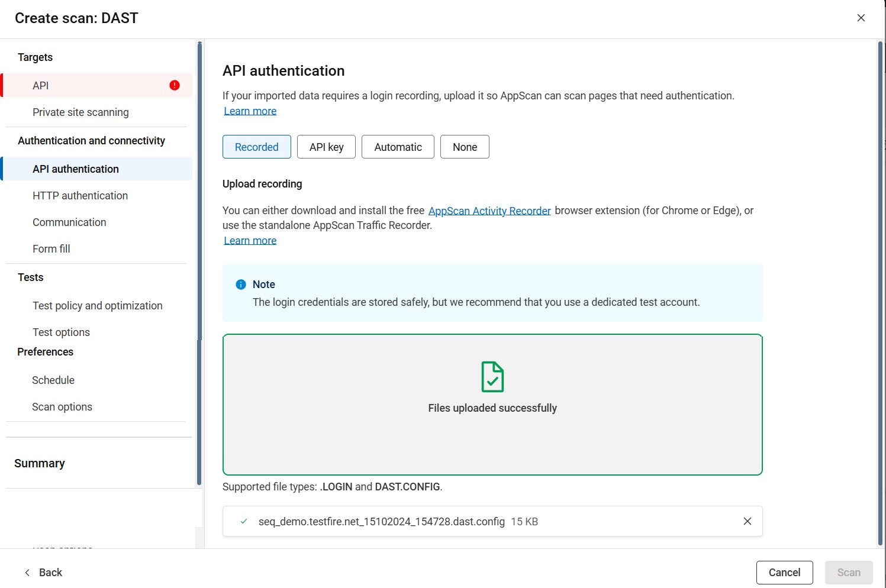Viewport: 886px width, 588px height.
Task: Collapse the Preferences section
Action: click(x=45, y=351)
